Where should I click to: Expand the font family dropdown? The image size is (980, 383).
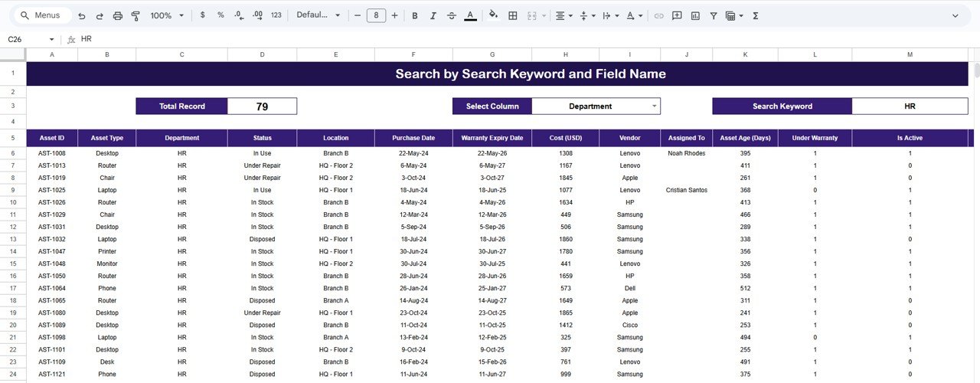(x=317, y=15)
